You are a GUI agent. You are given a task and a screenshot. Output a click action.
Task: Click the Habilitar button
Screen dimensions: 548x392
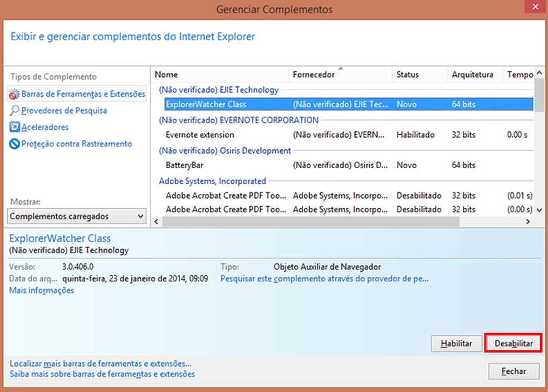[457, 344]
